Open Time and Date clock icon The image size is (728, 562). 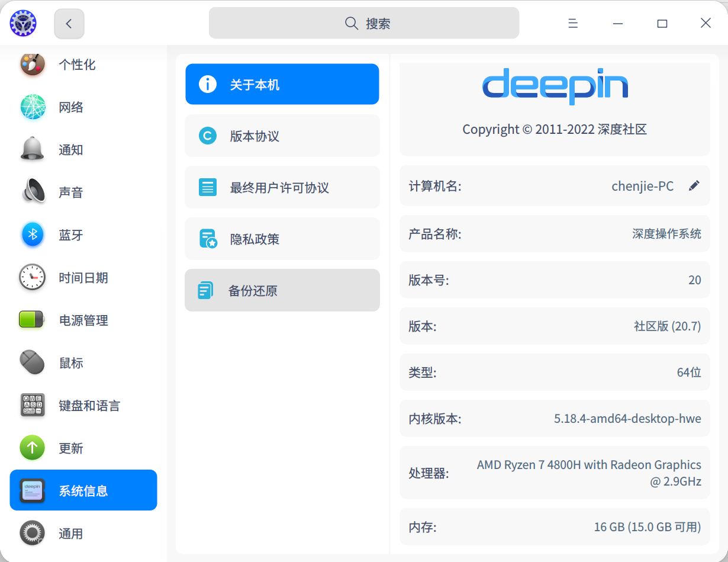(x=33, y=278)
